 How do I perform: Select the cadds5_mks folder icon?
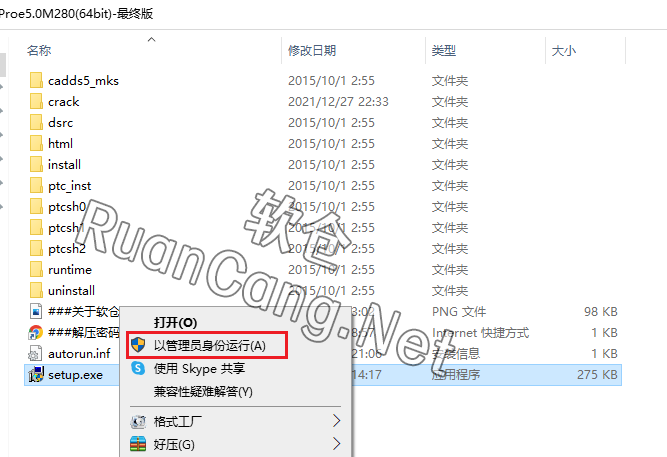(x=36, y=80)
